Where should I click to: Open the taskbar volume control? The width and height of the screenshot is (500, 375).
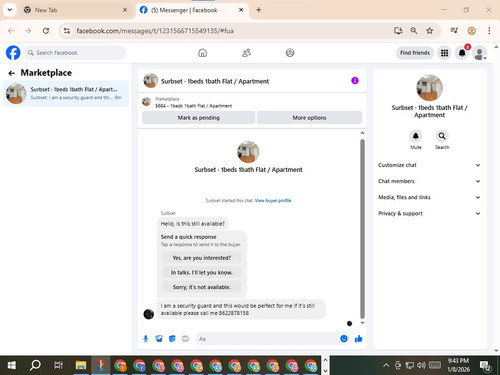click(421, 365)
